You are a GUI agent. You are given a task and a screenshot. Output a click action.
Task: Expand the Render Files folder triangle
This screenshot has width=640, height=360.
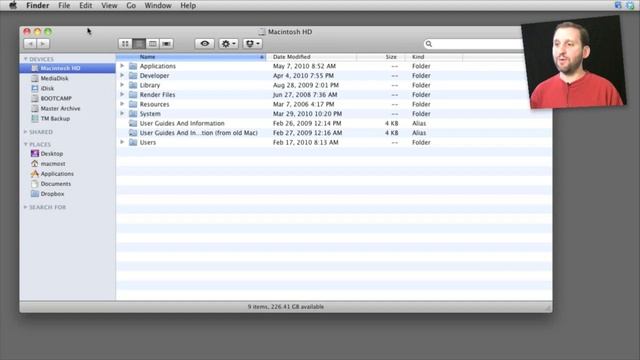(122, 94)
